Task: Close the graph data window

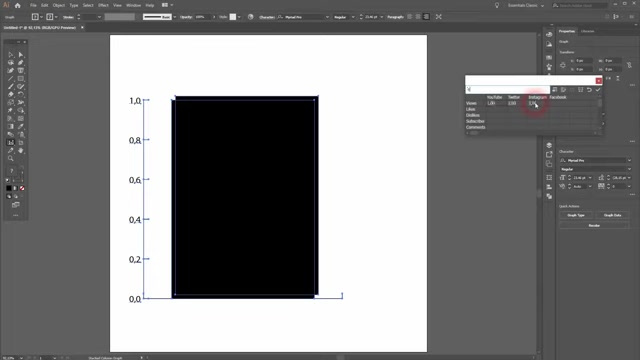Action: coord(598,81)
